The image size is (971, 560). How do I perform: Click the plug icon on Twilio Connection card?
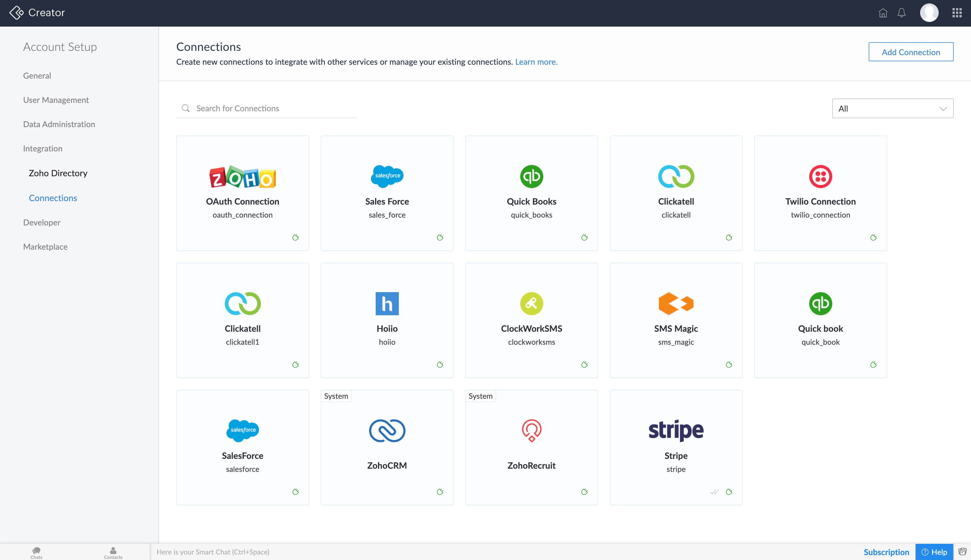[873, 237]
